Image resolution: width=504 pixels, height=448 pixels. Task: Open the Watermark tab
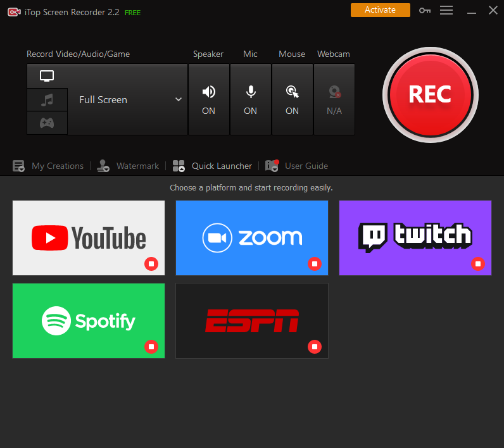point(128,166)
